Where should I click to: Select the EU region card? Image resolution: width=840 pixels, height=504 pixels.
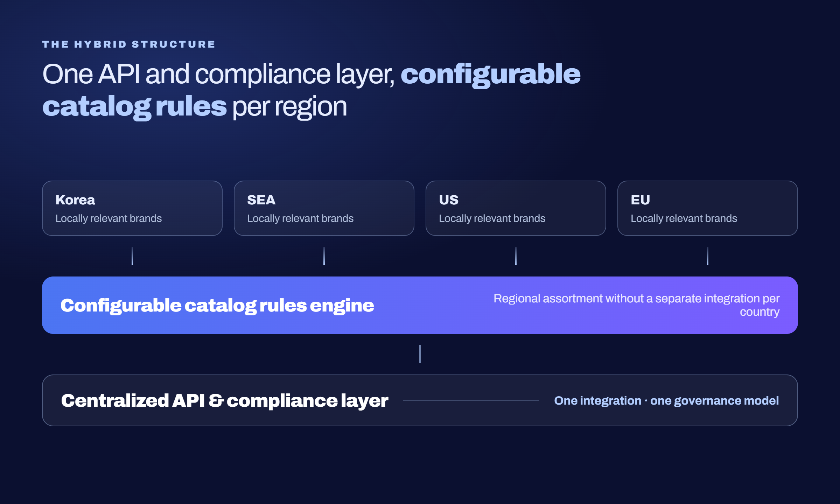pos(708,208)
